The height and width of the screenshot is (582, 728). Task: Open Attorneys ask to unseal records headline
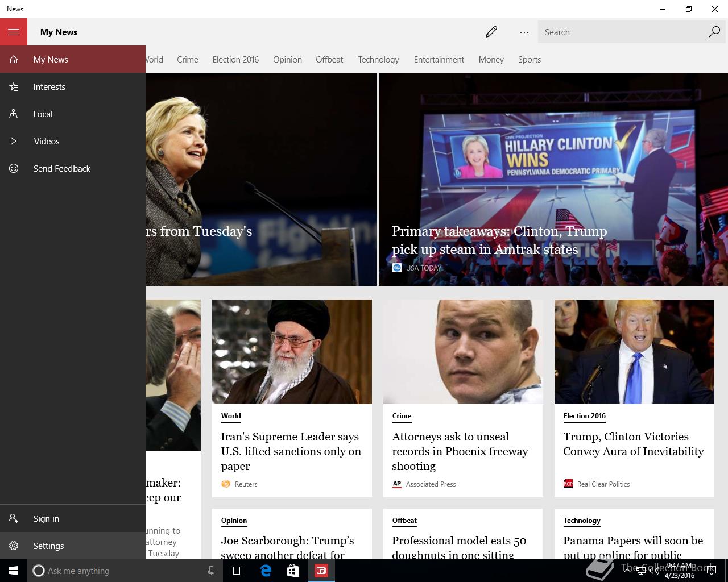(x=460, y=451)
